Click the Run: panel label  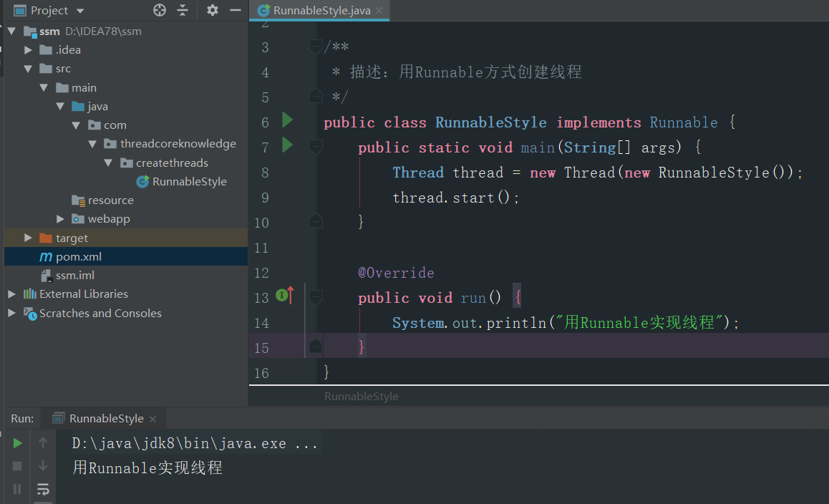(22, 418)
